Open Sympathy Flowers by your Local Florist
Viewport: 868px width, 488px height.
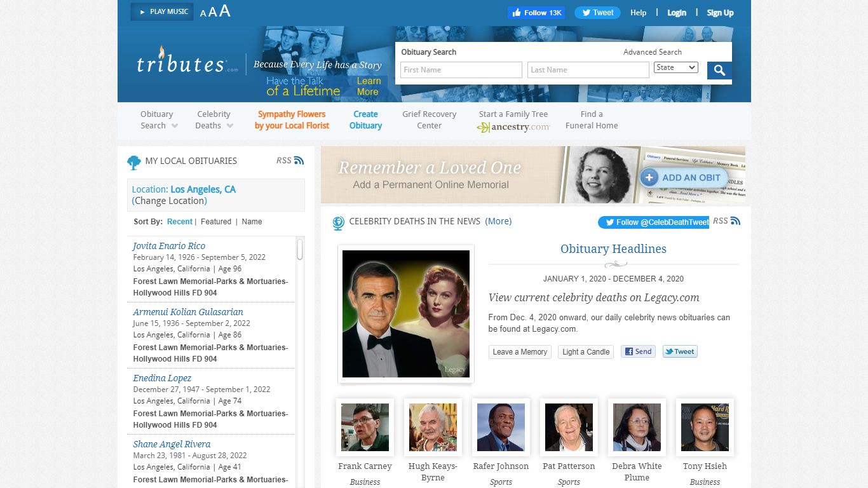coord(292,119)
